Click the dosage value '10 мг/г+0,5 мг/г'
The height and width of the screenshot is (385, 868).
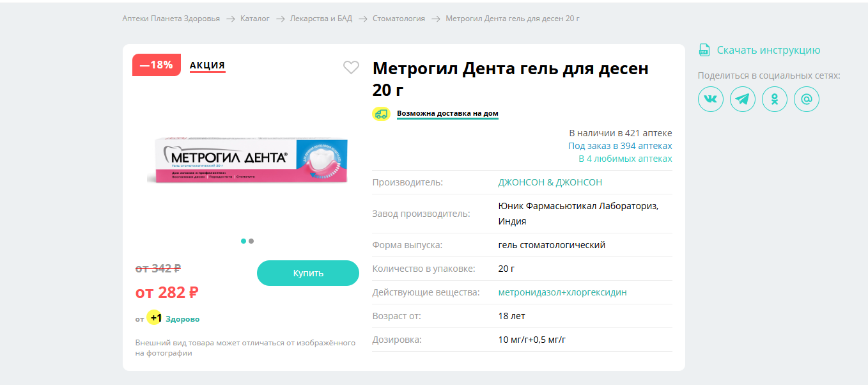tap(532, 340)
